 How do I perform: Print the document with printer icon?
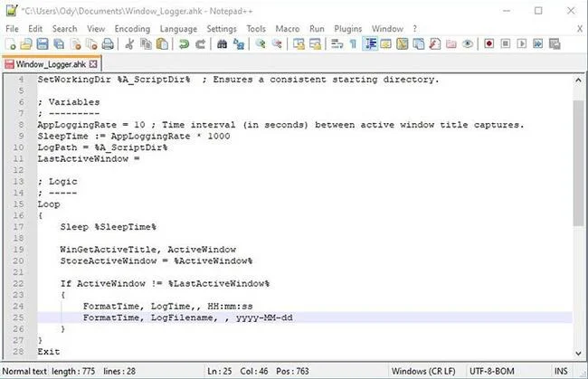[108, 44]
